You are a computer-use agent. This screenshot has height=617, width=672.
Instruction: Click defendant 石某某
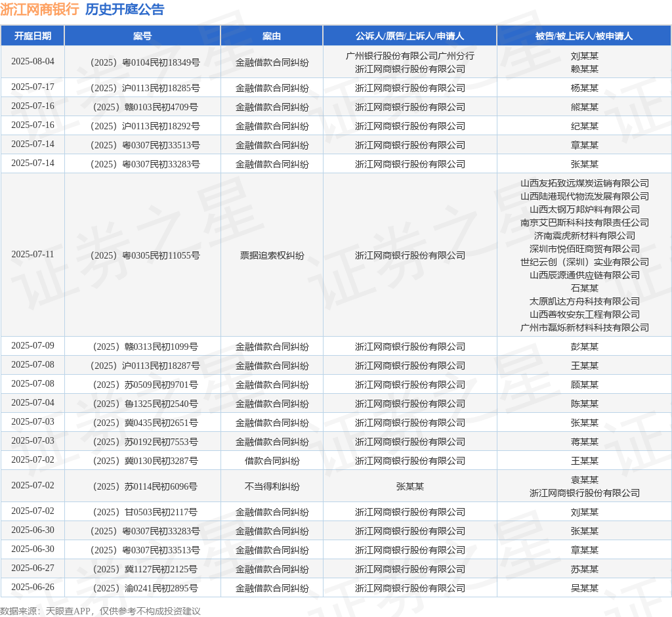(x=584, y=288)
